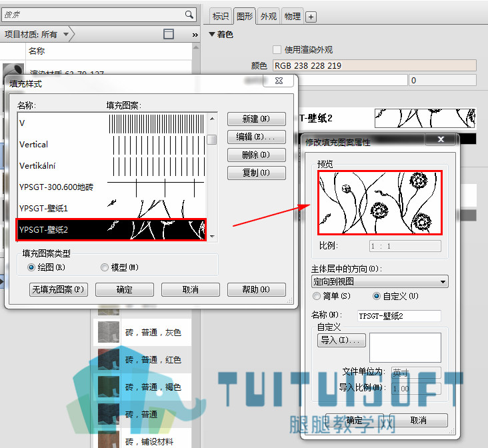Select the 模型(M) radio button
Viewport: 488px width, 448px height.
tap(105, 267)
